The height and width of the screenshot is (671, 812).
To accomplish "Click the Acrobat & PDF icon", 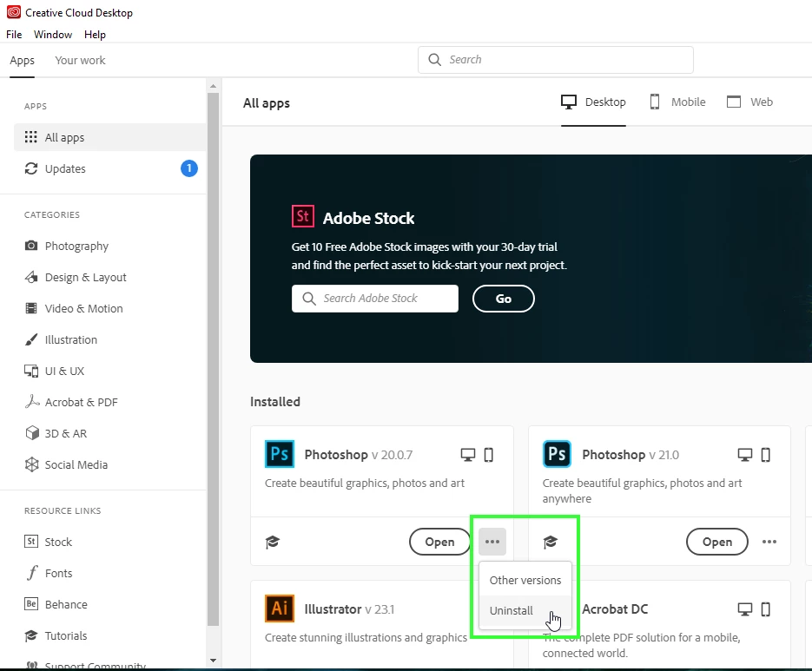I will tap(31, 402).
